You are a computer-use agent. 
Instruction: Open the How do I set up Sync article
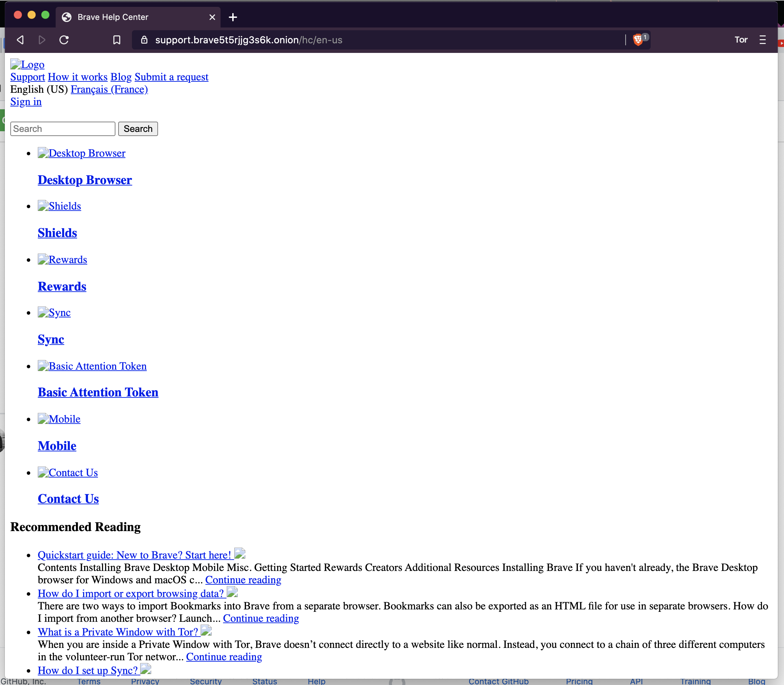click(87, 670)
